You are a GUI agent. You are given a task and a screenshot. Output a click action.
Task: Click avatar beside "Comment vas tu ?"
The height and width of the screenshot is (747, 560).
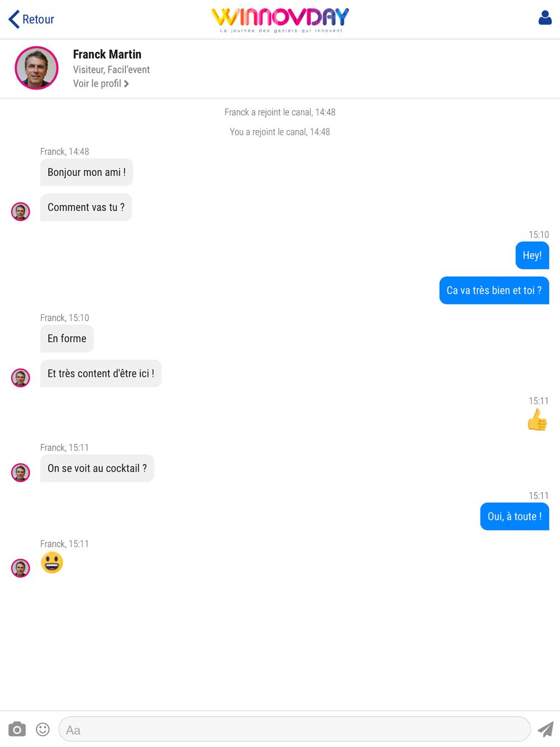pos(21,212)
